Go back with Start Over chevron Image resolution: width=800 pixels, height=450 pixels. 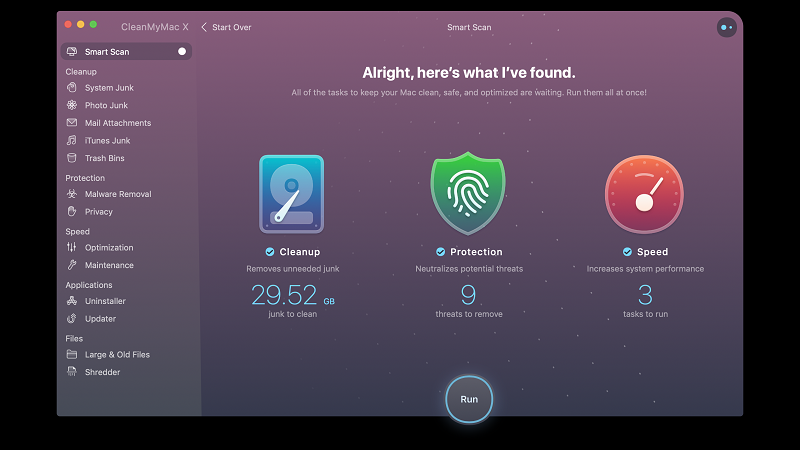coord(204,27)
